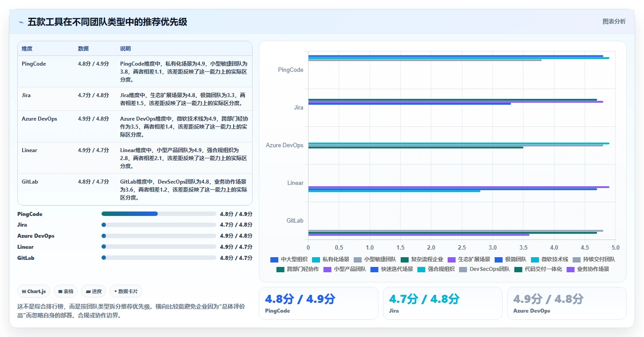Click the Linear progress bar
Image resolution: width=644 pixels, height=337 pixels.
[x=159, y=247]
